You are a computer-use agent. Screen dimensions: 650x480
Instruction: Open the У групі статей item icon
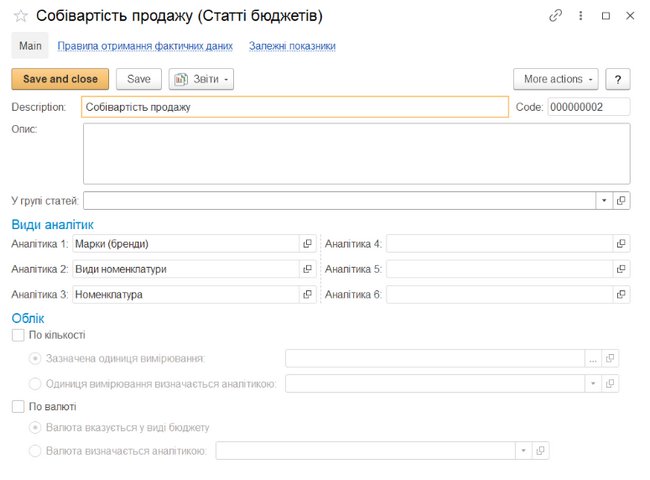click(x=621, y=201)
